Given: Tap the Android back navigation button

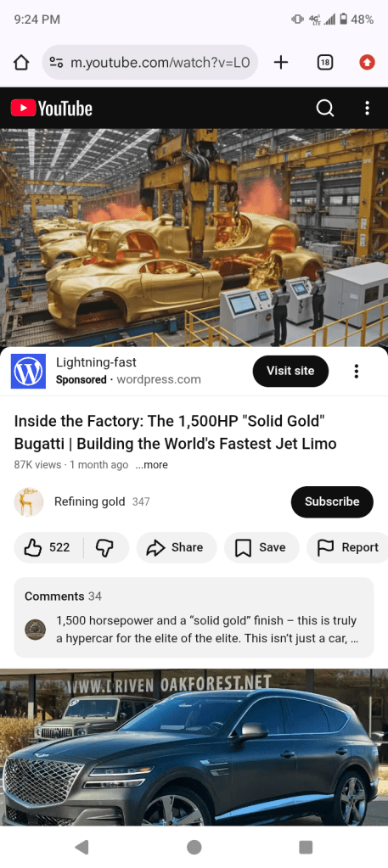Looking at the screenshot, I should pyautogui.click(x=82, y=847).
